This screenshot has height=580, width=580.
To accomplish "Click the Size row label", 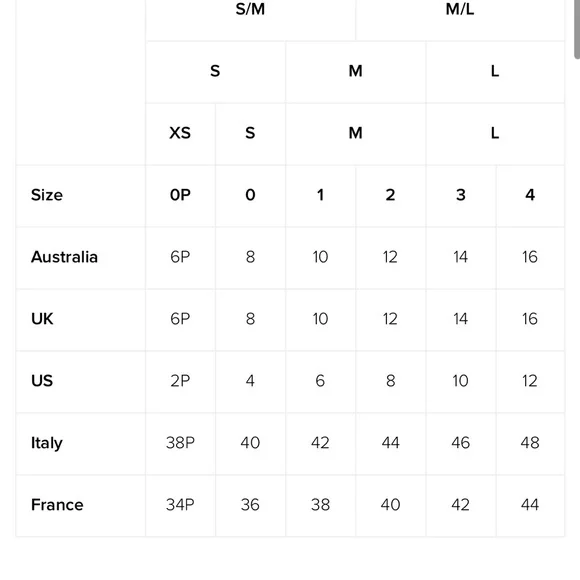I will point(47,195).
